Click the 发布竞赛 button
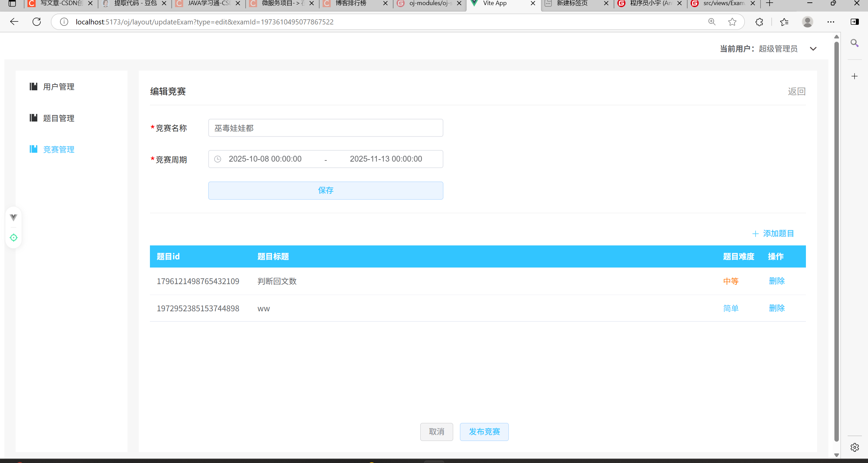Screen dimensions: 868x463 (x=484, y=432)
